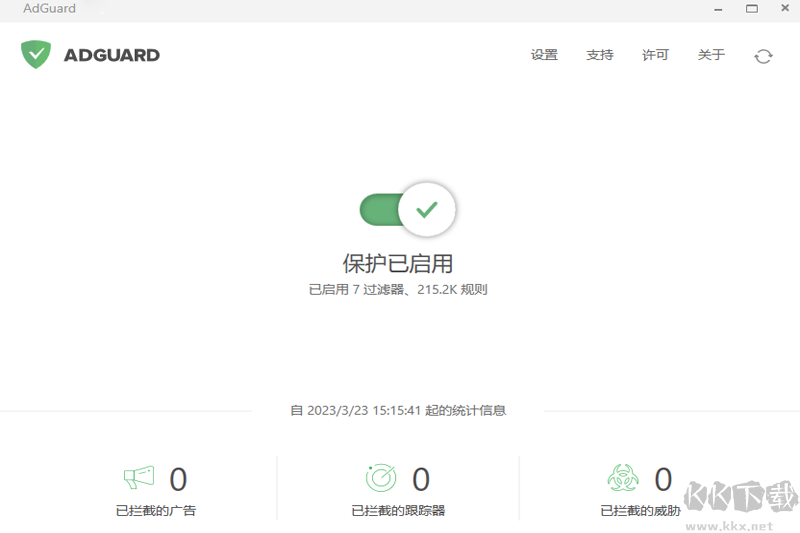The height and width of the screenshot is (533, 800).
Task: Maximize the AdGuard window
Action: [750, 9]
